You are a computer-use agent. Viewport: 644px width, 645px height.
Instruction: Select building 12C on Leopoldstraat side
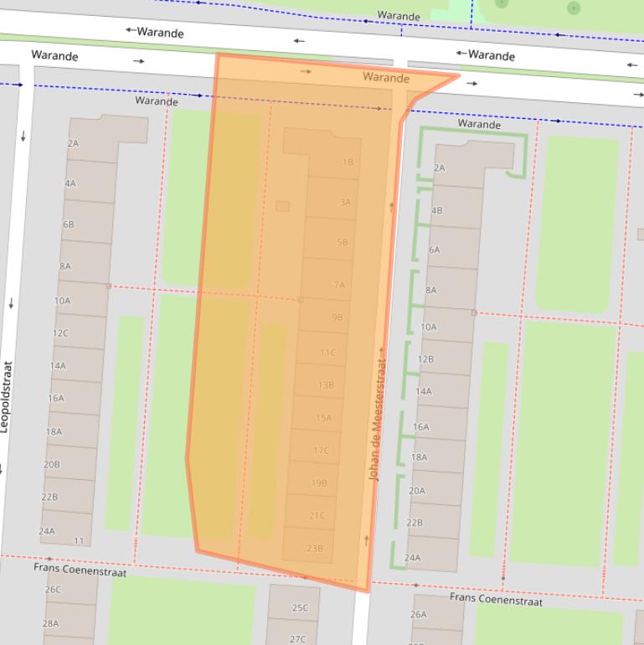[x=60, y=333]
